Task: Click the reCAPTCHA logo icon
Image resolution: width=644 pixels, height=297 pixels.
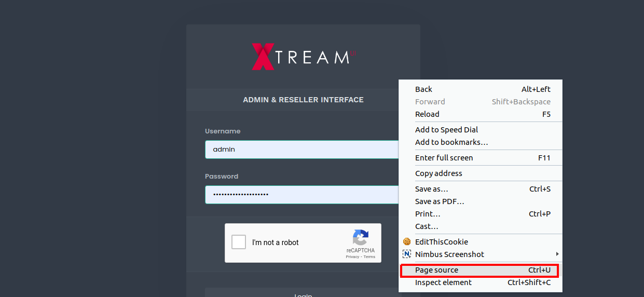Action: pos(360,238)
